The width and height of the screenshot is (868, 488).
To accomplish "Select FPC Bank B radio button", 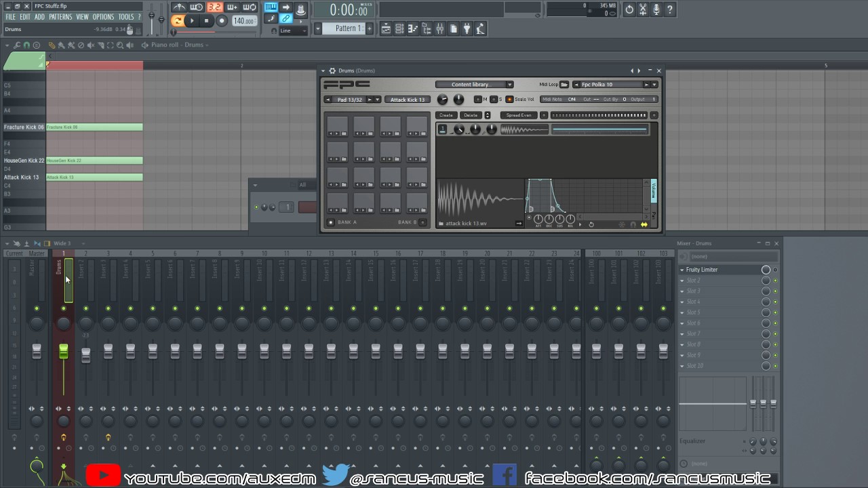I will pos(422,222).
